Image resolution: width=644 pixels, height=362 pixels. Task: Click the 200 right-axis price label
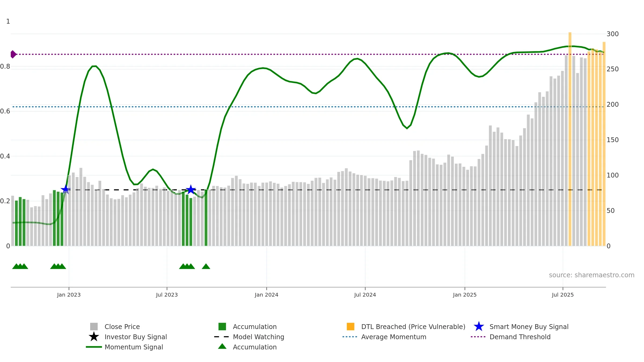[613, 105]
